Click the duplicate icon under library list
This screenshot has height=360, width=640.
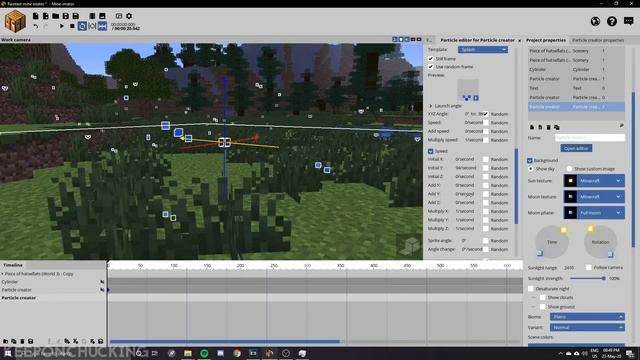tap(557, 127)
